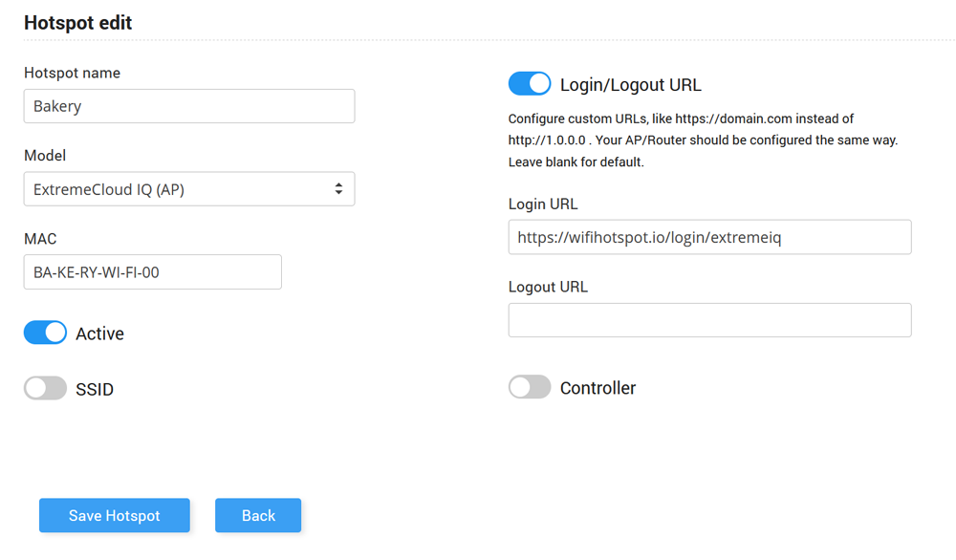Click the "Hotspot edit" page heading

(x=77, y=23)
